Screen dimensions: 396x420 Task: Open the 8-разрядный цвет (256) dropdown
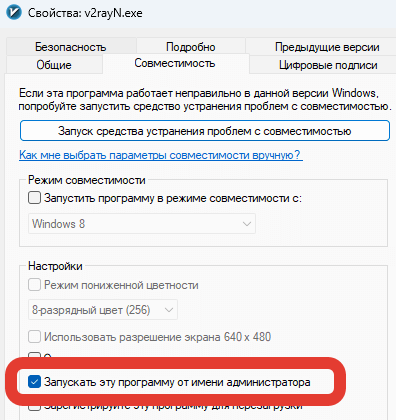point(103,310)
